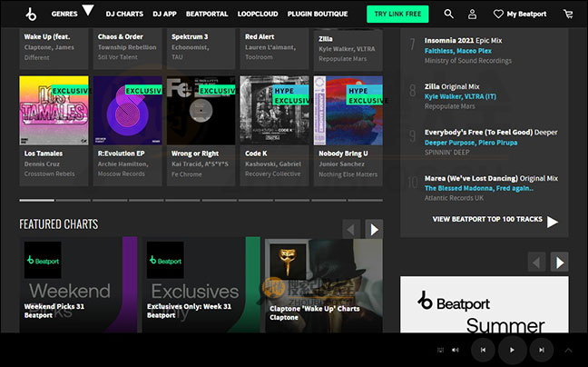This screenshot has height=367, width=588.
Task: Open the Spektrum 3 release title
Action: coord(190,36)
